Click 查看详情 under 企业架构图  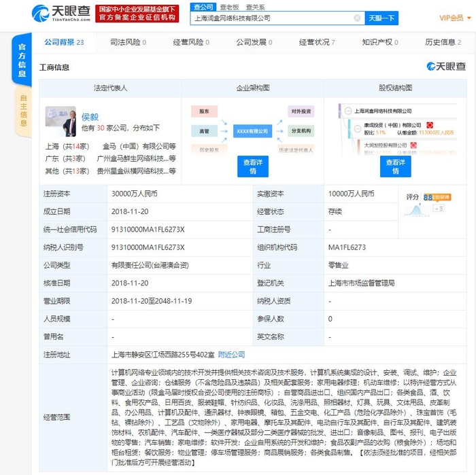pyautogui.click(x=253, y=166)
